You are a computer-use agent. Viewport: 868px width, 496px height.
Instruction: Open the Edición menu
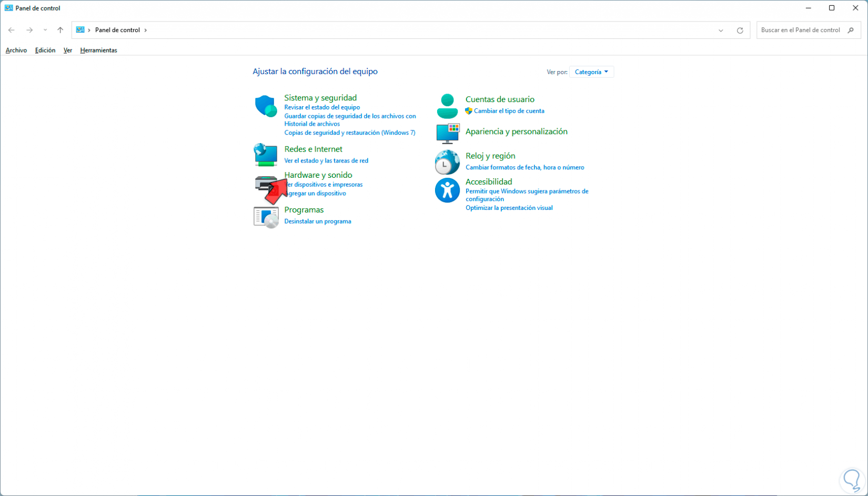click(x=45, y=50)
